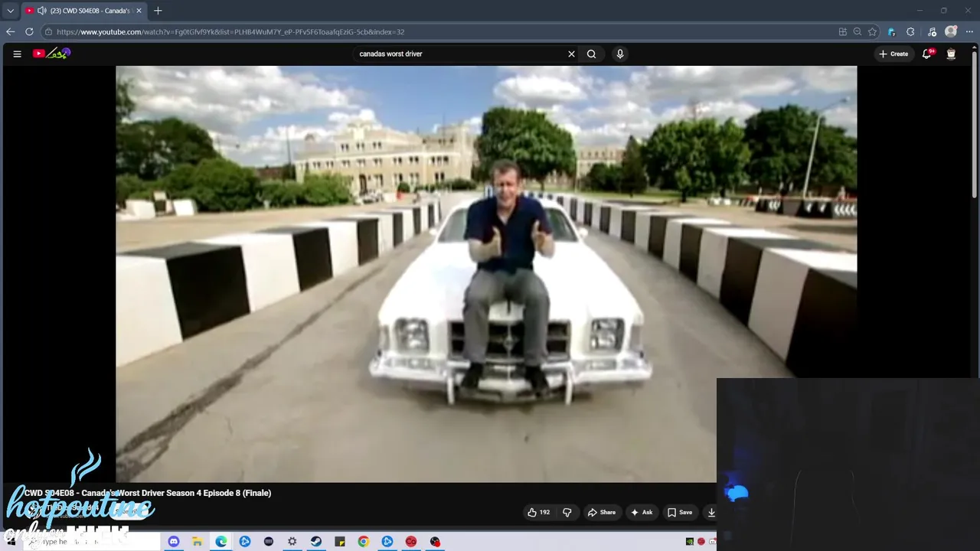The height and width of the screenshot is (551, 980).
Task: Click the address bar URL
Action: click(230, 32)
